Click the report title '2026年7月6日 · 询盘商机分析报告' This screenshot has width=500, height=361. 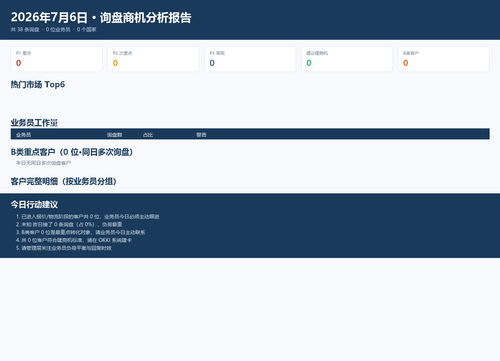(101, 17)
